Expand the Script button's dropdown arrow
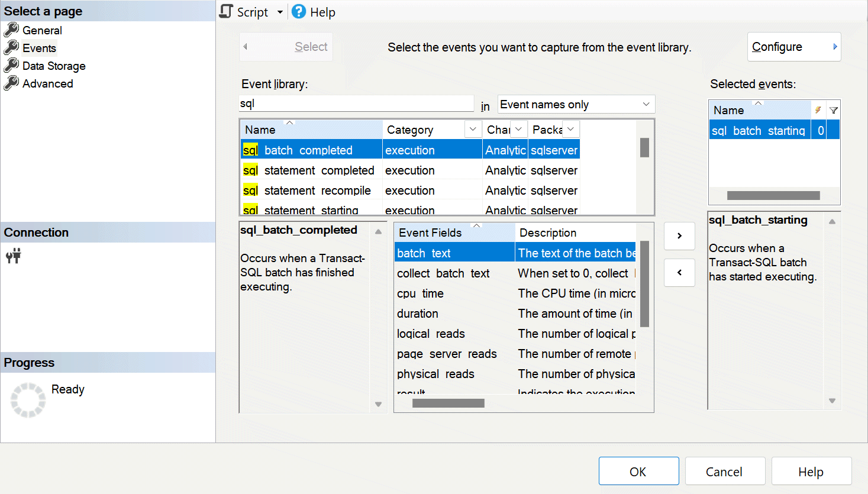This screenshot has width=868, height=494. 279,11
